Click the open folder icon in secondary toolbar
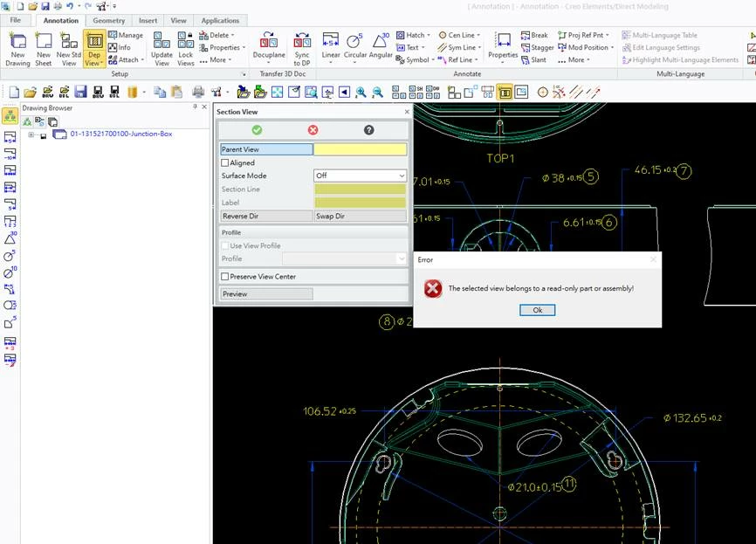This screenshot has height=544, width=756. tap(30, 92)
